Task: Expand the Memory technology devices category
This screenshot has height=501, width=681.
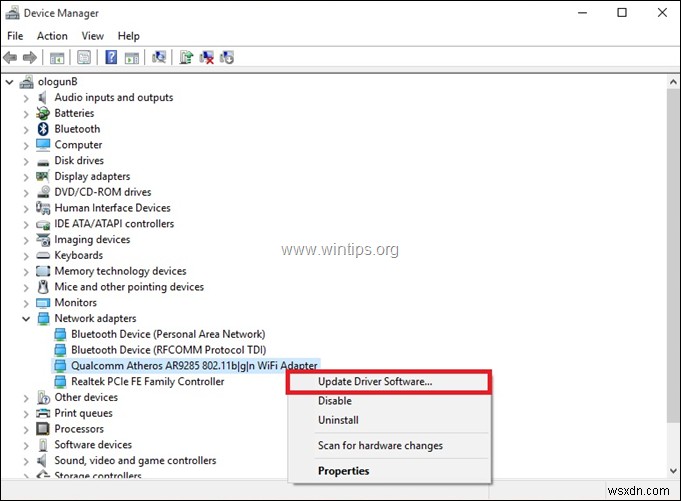Action: click(x=26, y=272)
